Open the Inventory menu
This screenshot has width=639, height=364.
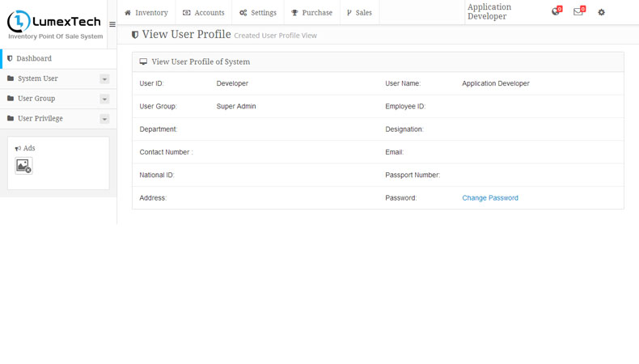coord(146,12)
